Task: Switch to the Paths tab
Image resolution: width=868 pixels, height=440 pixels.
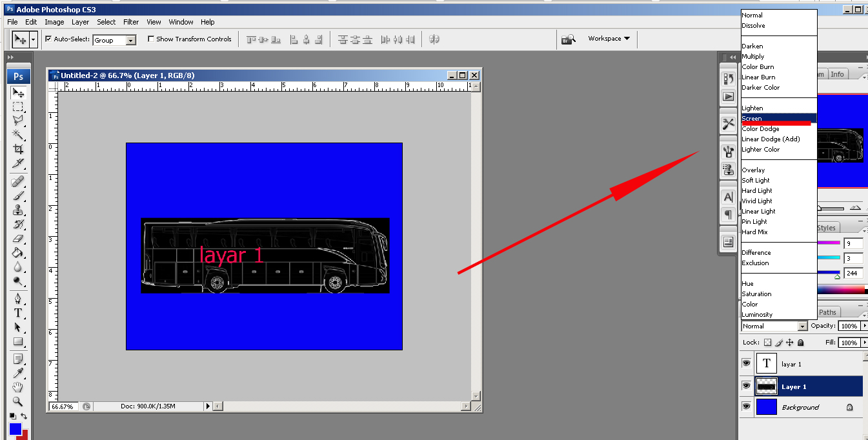Action: pos(828,312)
